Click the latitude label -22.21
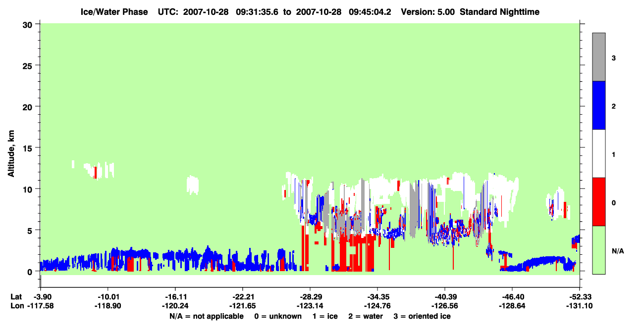 [x=242, y=296]
